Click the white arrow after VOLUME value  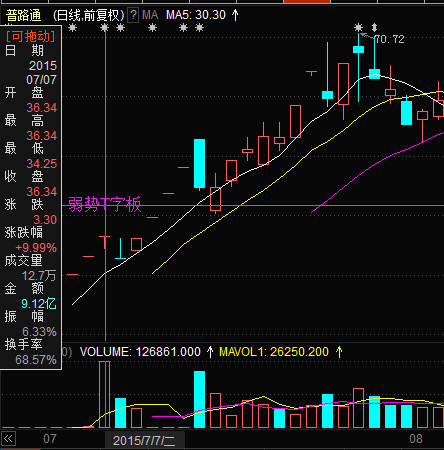(x=210, y=352)
